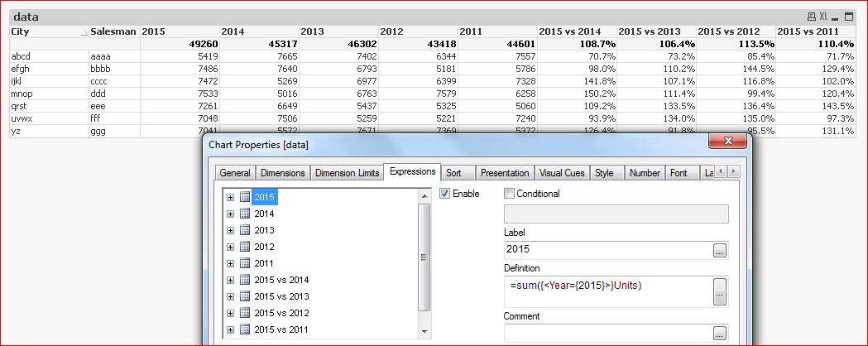Click the City column sort indicator
868x346 pixels.
click(84, 32)
